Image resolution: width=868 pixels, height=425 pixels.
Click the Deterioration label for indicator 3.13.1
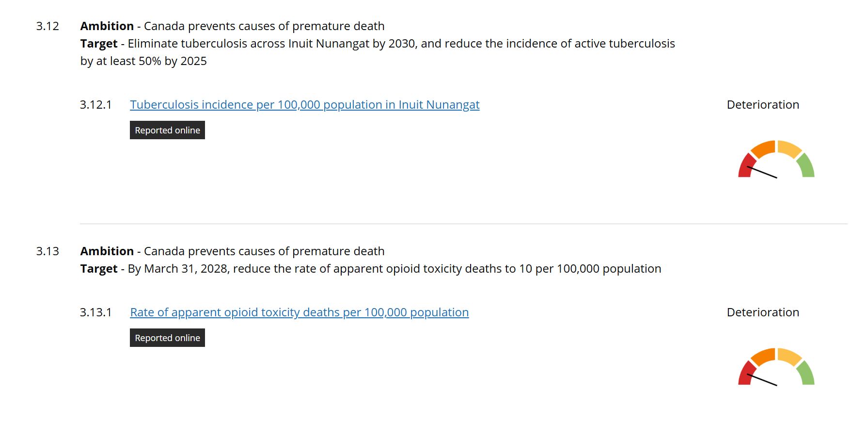click(763, 312)
